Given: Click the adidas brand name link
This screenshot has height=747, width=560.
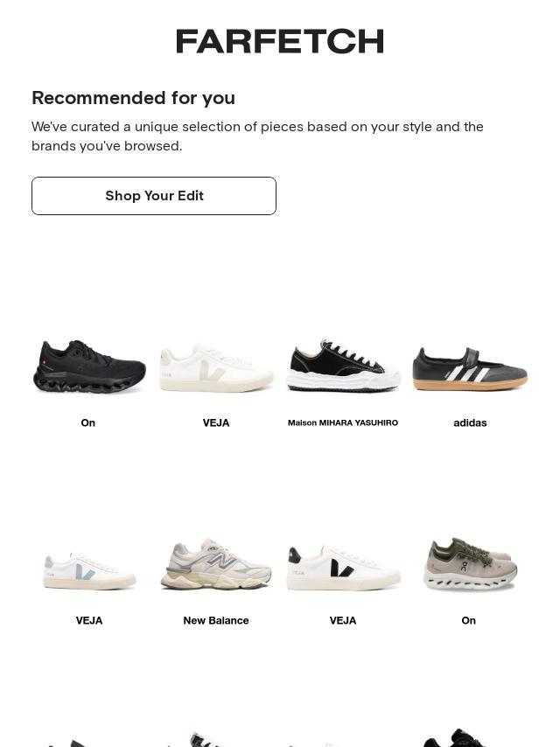Looking at the screenshot, I should click(x=470, y=422).
